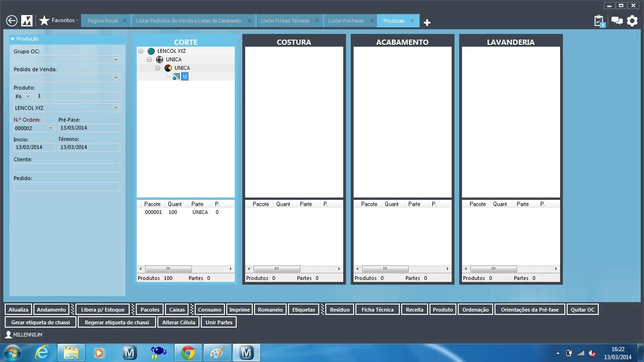Click the back arrow navigation icon
The width and height of the screenshot is (644, 362).
pyautogui.click(x=12, y=21)
